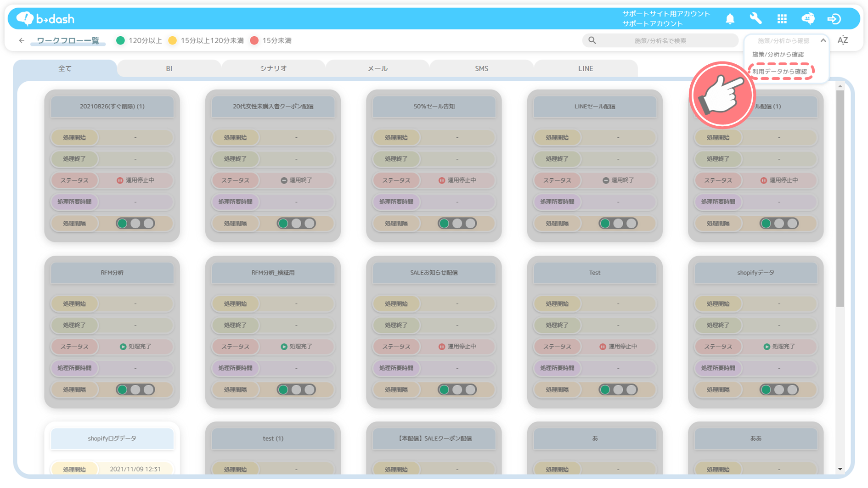Select 施策/分析から確認 option
The image size is (868, 488).
(x=778, y=54)
